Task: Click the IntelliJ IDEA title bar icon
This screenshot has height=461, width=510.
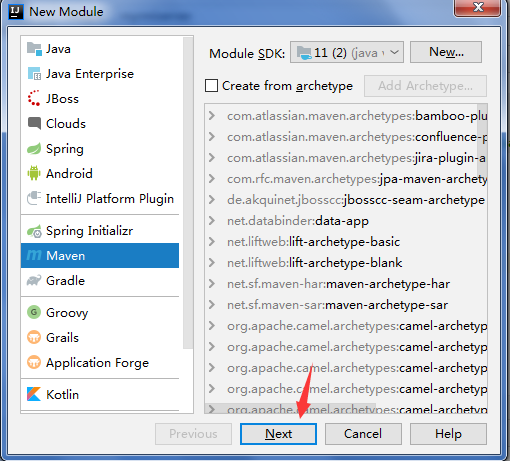Action: coord(16,12)
